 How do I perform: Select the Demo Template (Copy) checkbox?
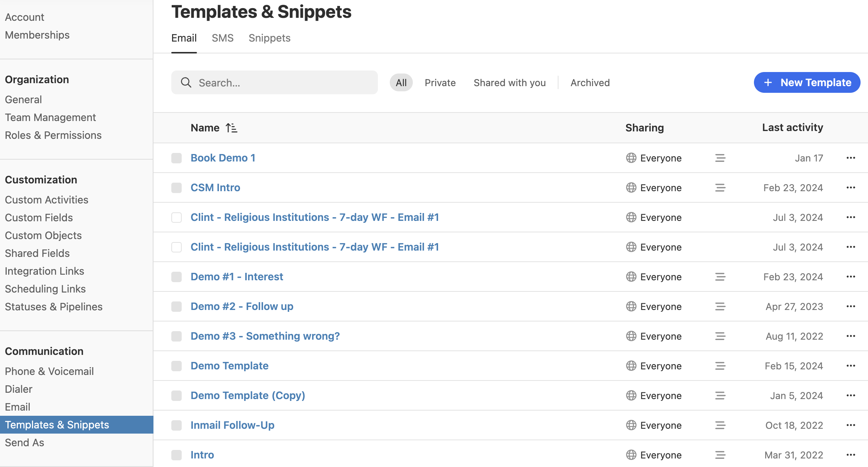(x=176, y=395)
